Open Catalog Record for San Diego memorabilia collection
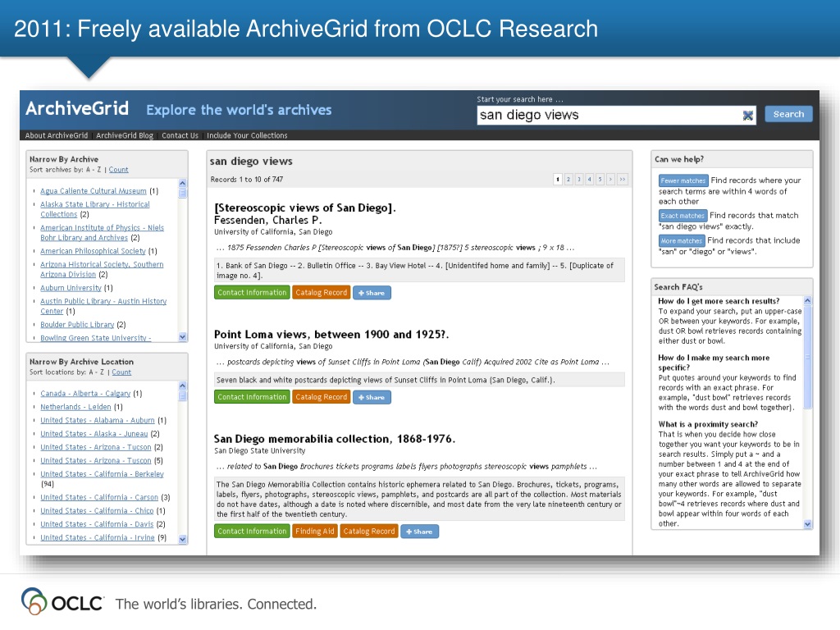Viewport: 840px width, 630px height. point(369,532)
